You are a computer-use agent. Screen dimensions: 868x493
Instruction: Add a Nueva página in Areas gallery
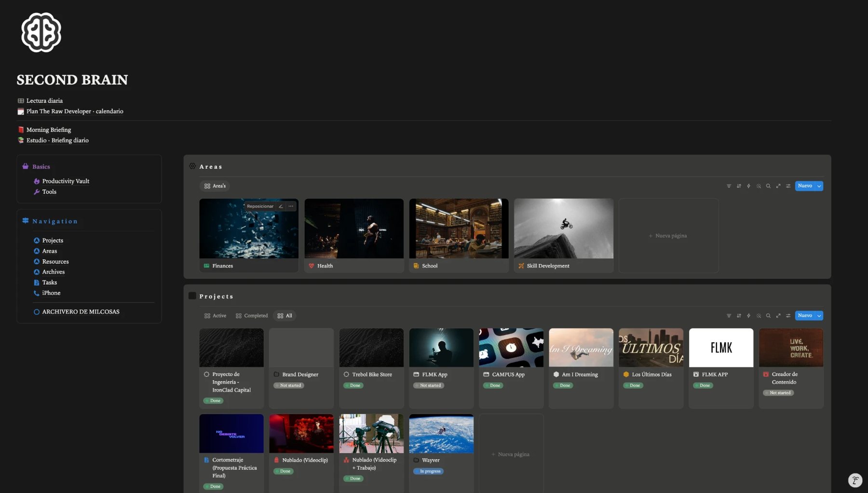tap(668, 236)
